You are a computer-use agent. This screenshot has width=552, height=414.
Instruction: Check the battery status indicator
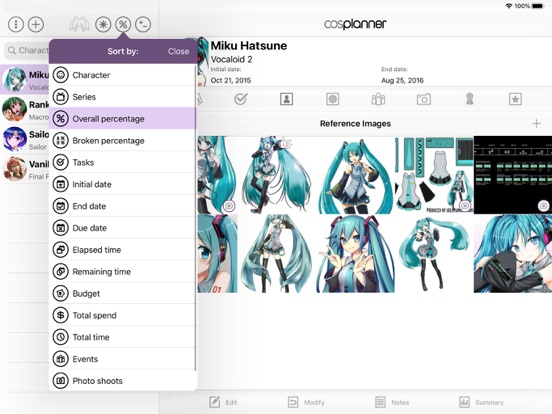[x=538, y=6]
